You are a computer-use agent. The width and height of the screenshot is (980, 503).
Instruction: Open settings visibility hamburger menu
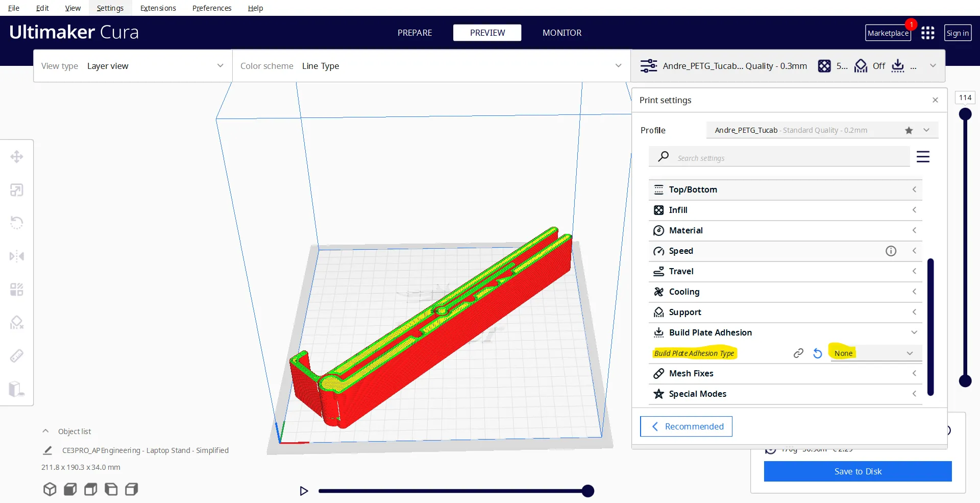pos(923,157)
